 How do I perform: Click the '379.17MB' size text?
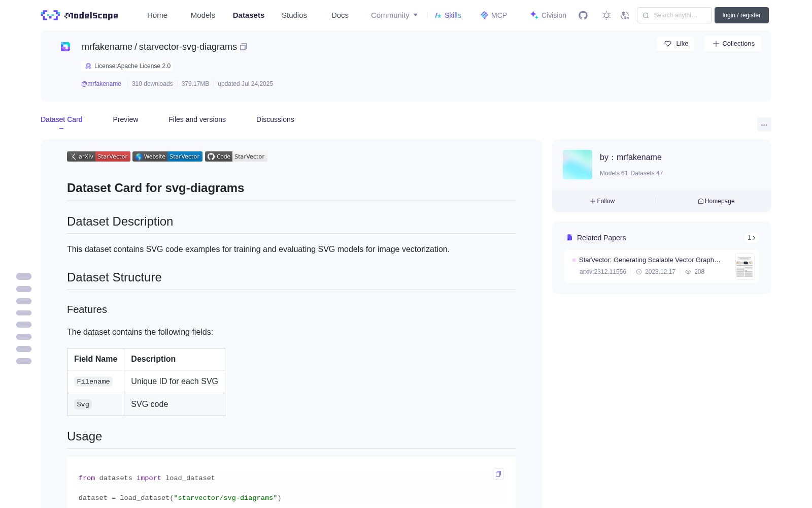[x=195, y=84]
